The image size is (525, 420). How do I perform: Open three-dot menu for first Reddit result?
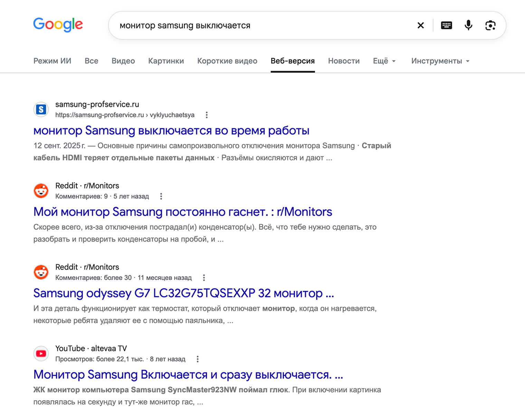[161, 197]
